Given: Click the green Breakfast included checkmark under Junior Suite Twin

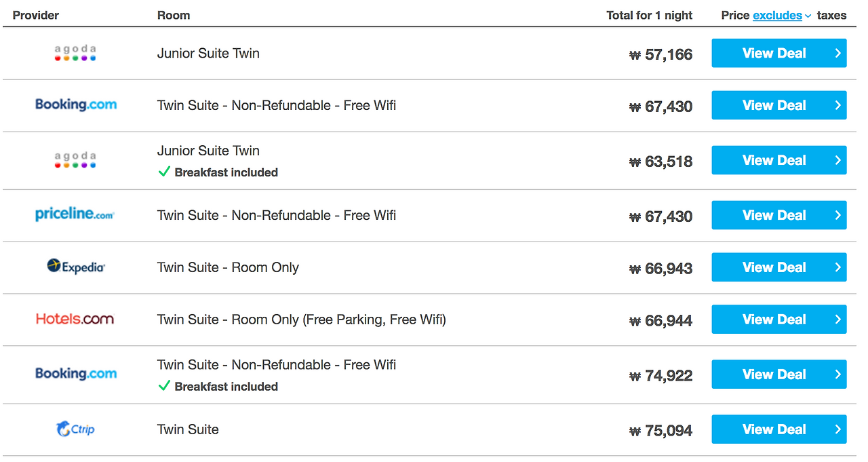Looking at the screenshot, I should [163, 172].
